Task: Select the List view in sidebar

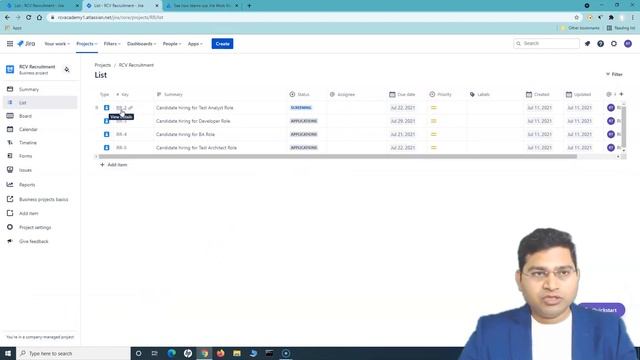Action: (40, 102)
